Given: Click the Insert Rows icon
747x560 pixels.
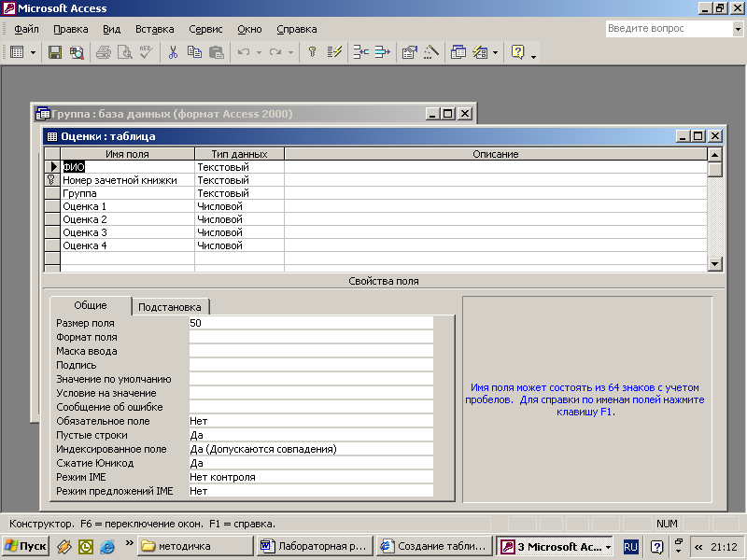Looking at the screenshot, I should (x=361, y=52).
